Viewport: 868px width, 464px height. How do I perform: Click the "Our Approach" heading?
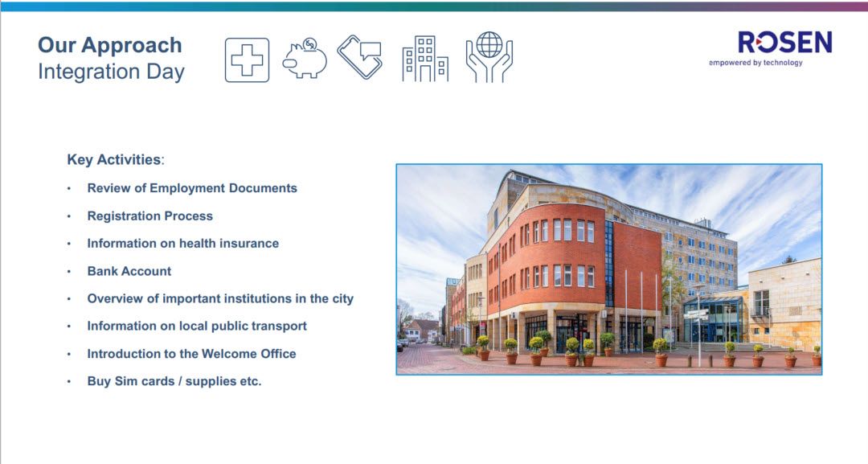point(109,45)
